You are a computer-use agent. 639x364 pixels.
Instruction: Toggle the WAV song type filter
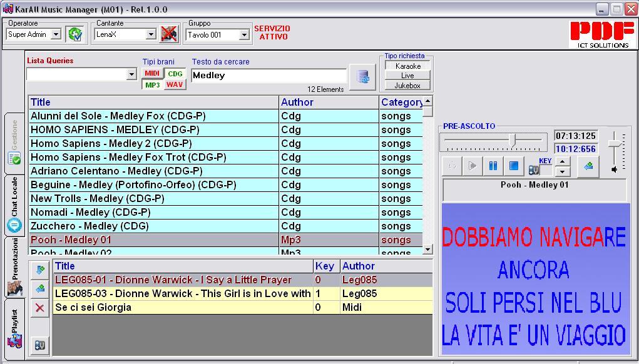pos(175,84)
